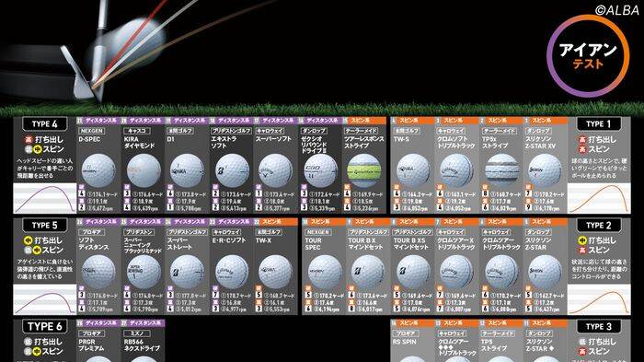This screenshot has height=362, width=644.
Task: Select the TYPE 5 heading label
Action: tap(45, 225)
